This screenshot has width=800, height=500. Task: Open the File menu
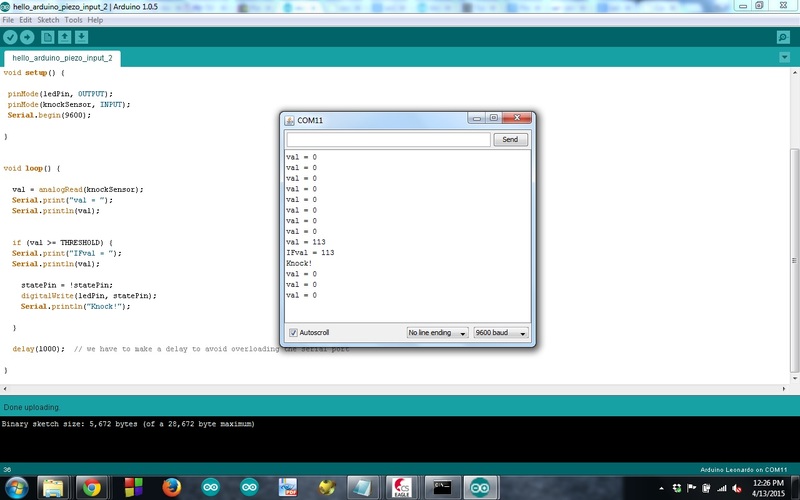coord(8,20)
